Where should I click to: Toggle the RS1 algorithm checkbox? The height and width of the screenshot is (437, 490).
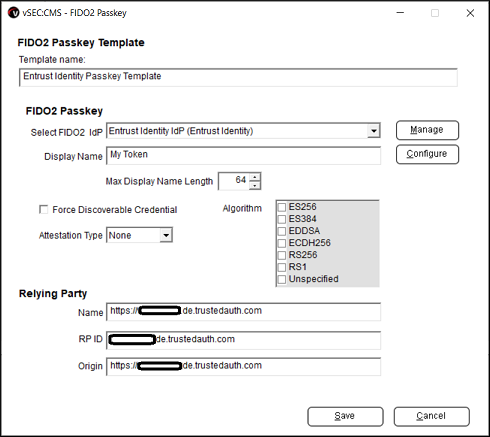coord(282,267)
